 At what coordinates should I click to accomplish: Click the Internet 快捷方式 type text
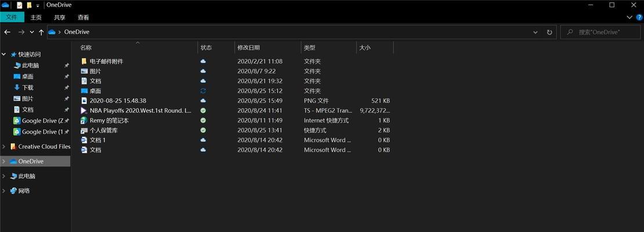click(x=326, y=120)
